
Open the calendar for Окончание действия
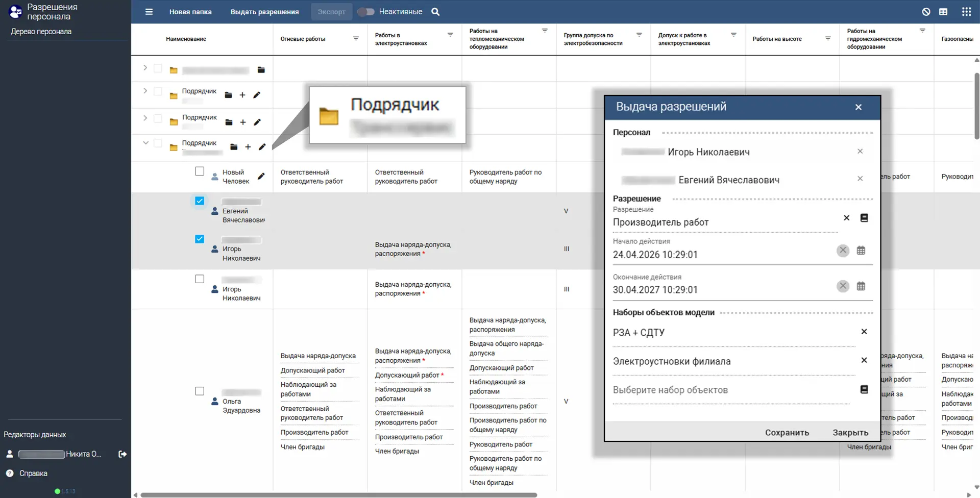(861, 286)
